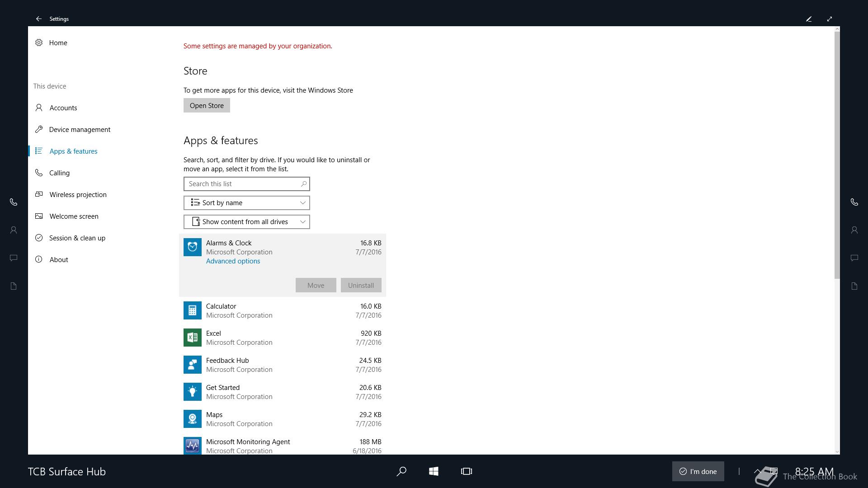Select Microsoft Monitoring Agent entry name
The image size is (868, 488).
(248, 442)
